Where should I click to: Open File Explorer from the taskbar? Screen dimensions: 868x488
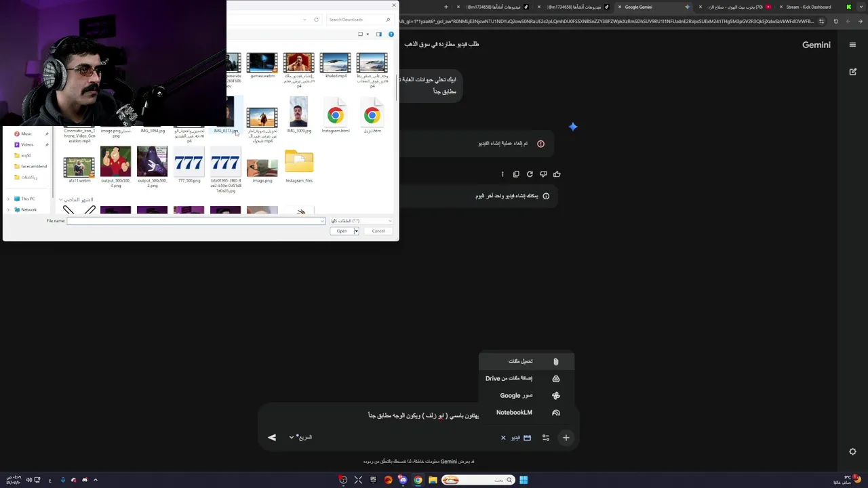pyautogui.click(x=433, y=480)
